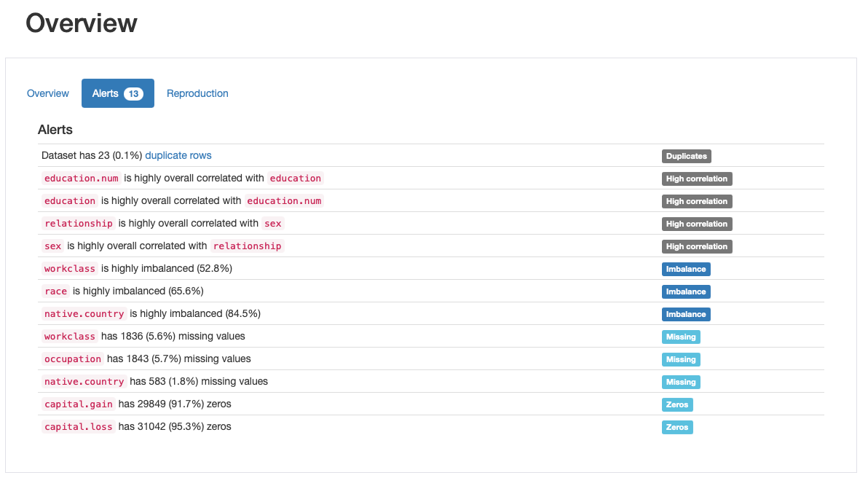The image size is (868, 478).
Task: Click the Imbalance badge for native.country
Action: 685,314
